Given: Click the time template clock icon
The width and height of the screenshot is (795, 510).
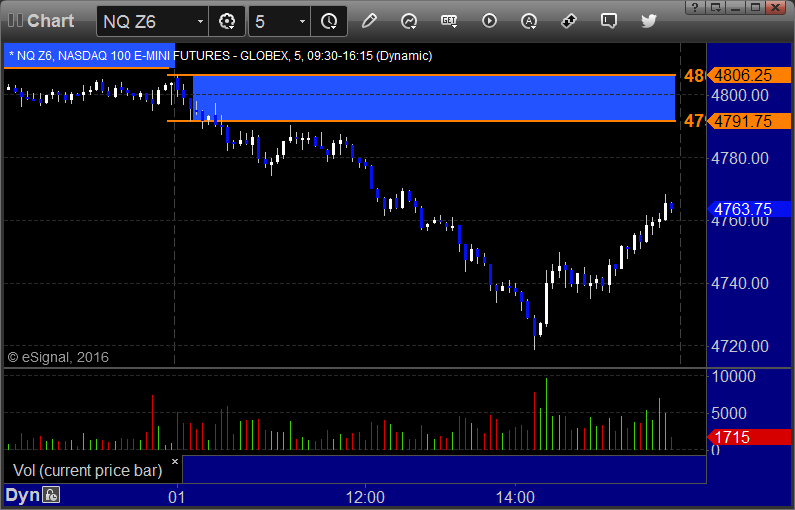Looking at the screenshot, I should [x=329, y=21].
